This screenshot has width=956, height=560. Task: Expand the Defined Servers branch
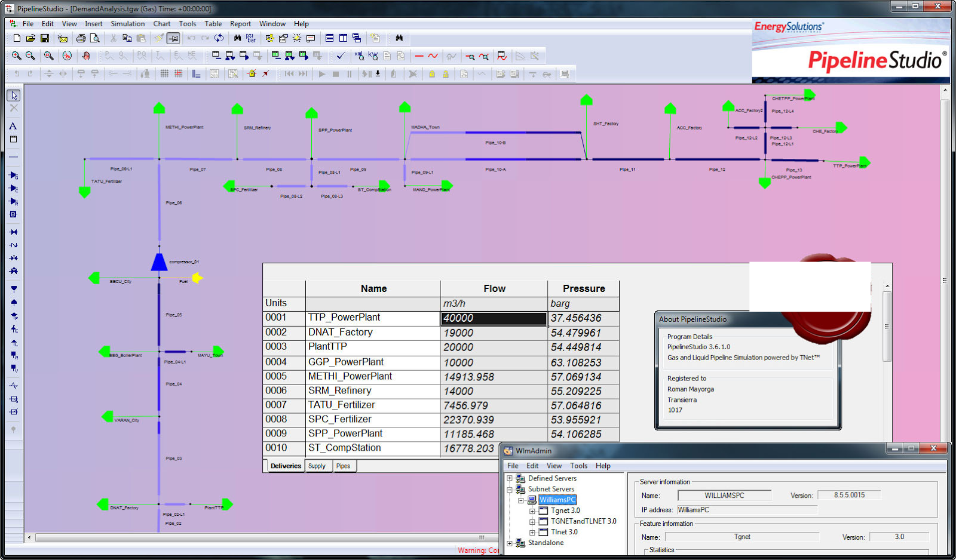click(x=509, y=478)
